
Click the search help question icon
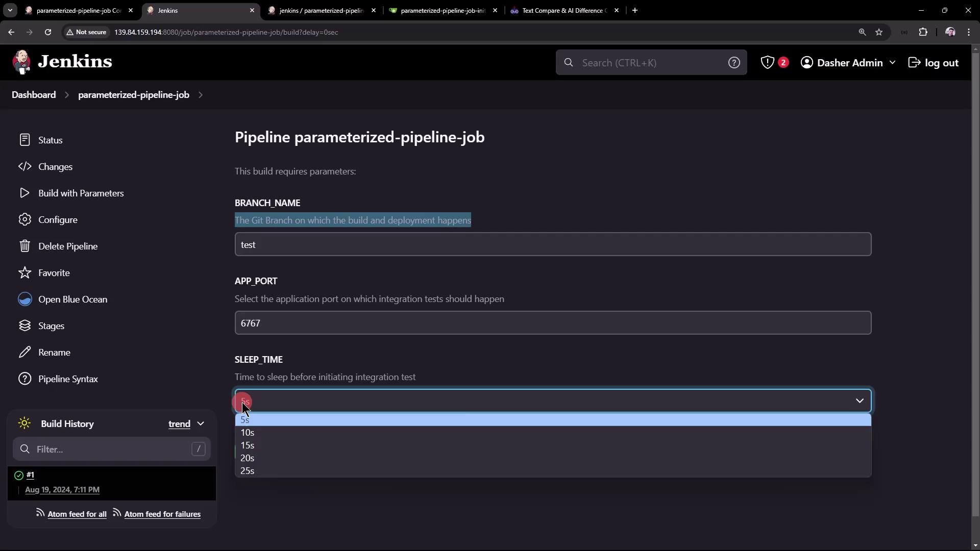point(734,62)
